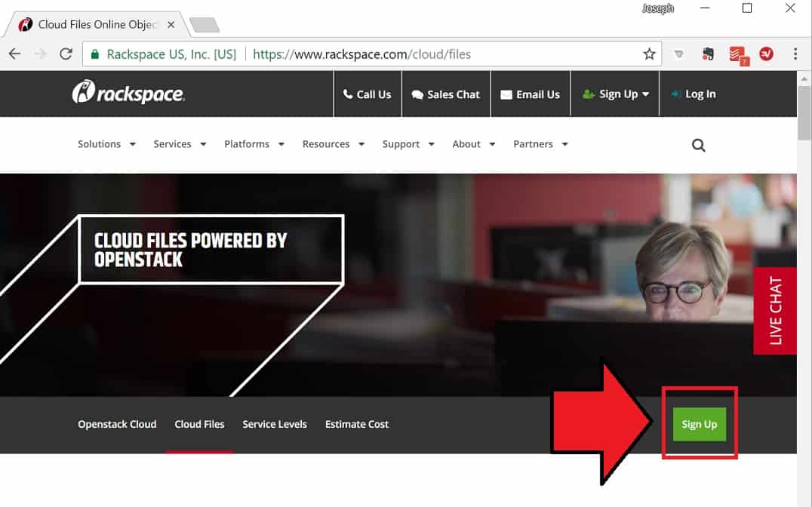Click the scrollbar up arrow
The width and height of the screenshot is (812, 507).
804,78
